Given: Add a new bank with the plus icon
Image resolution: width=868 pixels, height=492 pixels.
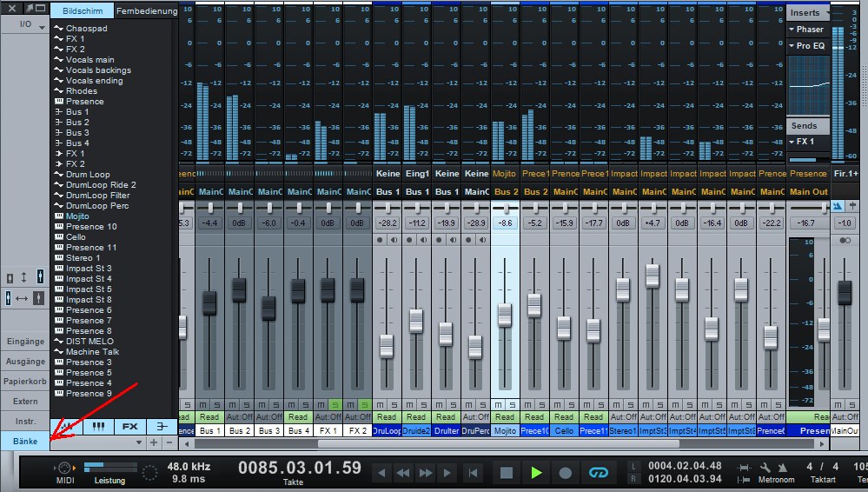Looking at the screenshot, I should [x=154, y=442].
